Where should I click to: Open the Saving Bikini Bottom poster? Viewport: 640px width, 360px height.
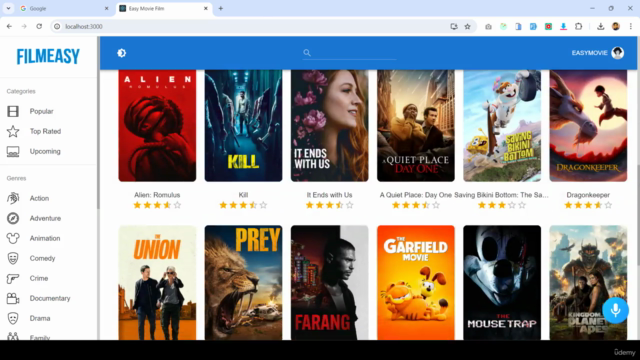point(502,125)
